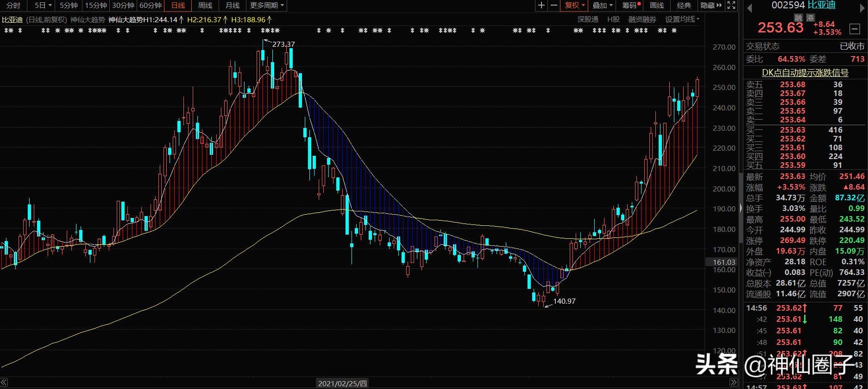Open DK点自动提示涨跌信号 link
Screen dimensions: 868x389
click(x=805, y=73)
